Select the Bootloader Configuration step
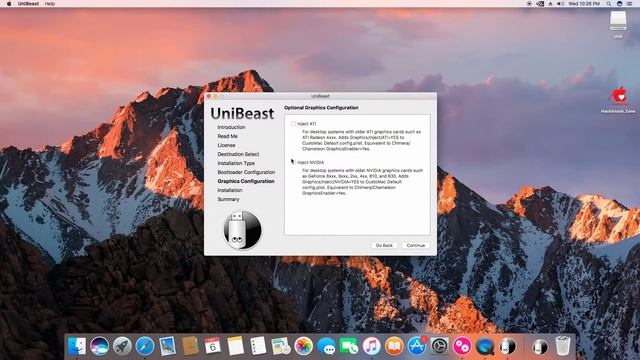 pyautogui.click(x=246, y=172)
